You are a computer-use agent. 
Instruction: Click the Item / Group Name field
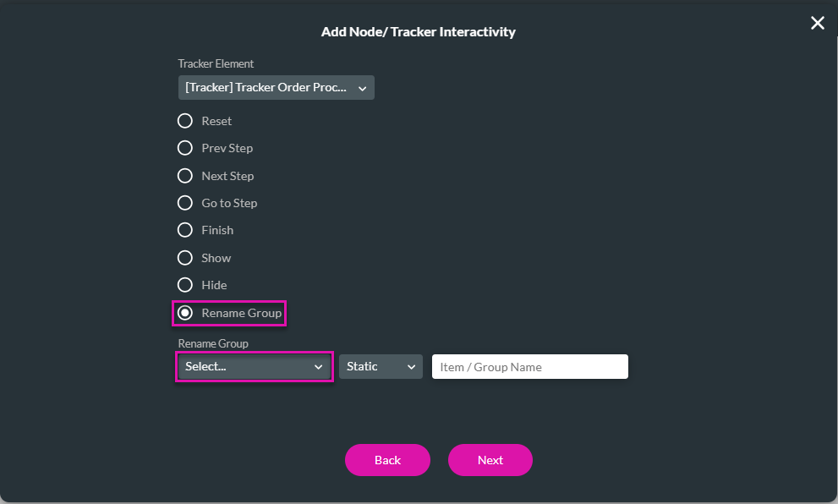529,367
